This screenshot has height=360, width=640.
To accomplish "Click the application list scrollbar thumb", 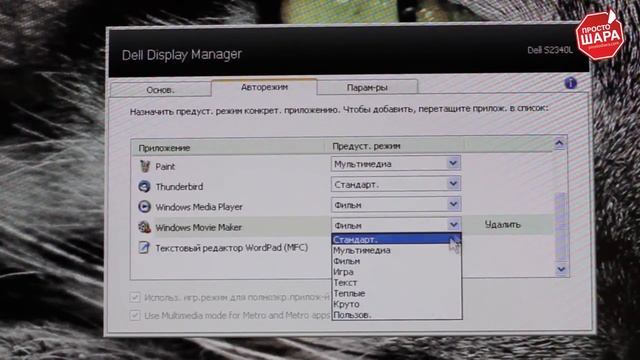I will (560, 227).
